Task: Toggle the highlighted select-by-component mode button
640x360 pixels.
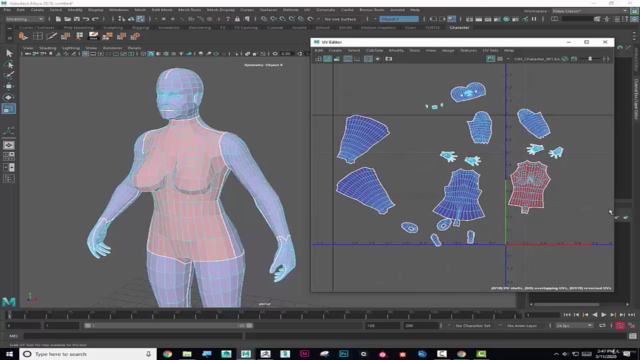Action: 140,19
